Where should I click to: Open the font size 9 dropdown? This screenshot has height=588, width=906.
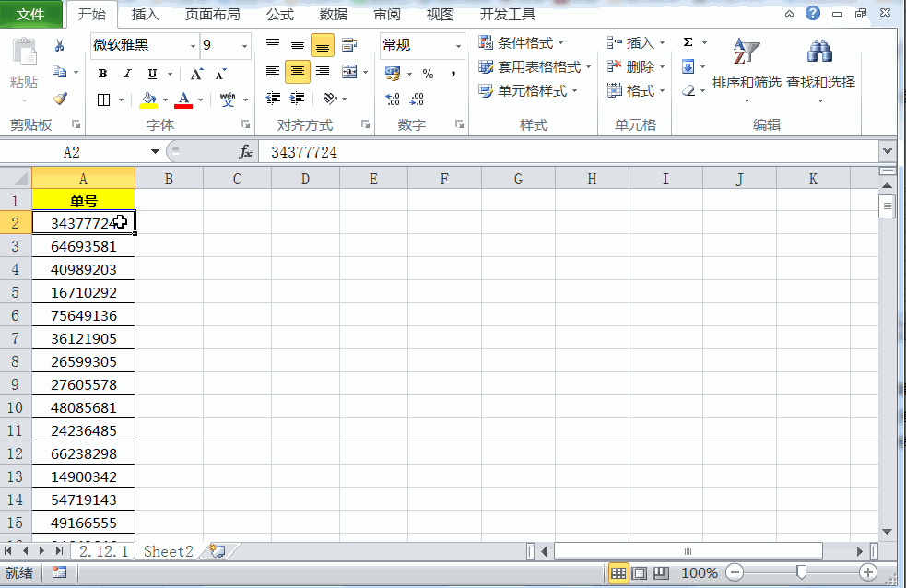tap(244, 46)
